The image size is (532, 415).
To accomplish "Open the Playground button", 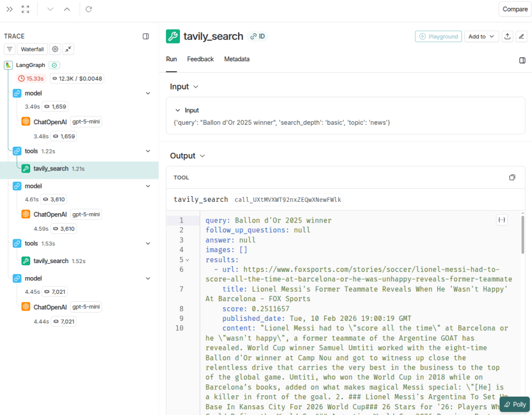I will click(438, 36).
